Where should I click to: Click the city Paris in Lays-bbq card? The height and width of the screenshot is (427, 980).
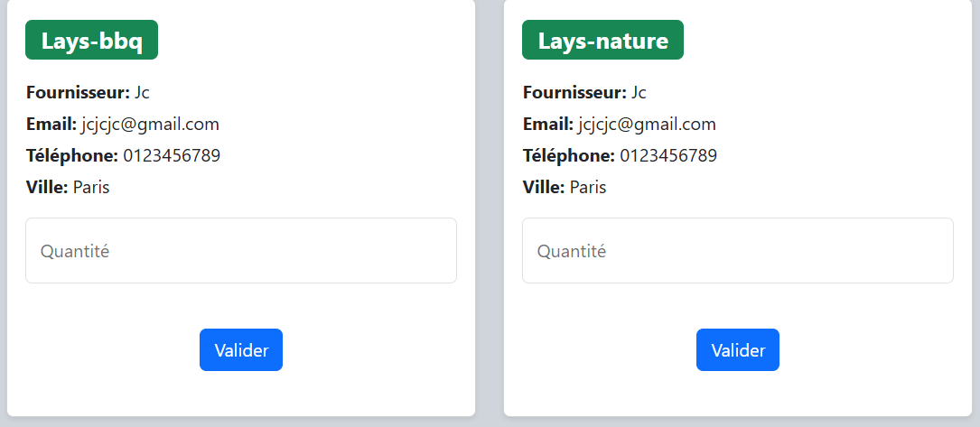[x=91, y=188]
